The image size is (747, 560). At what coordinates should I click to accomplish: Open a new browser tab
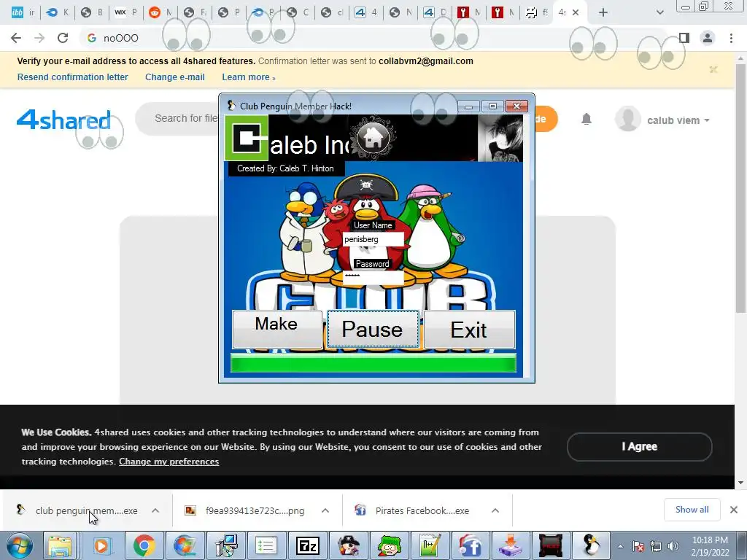[x=603, y=13]
